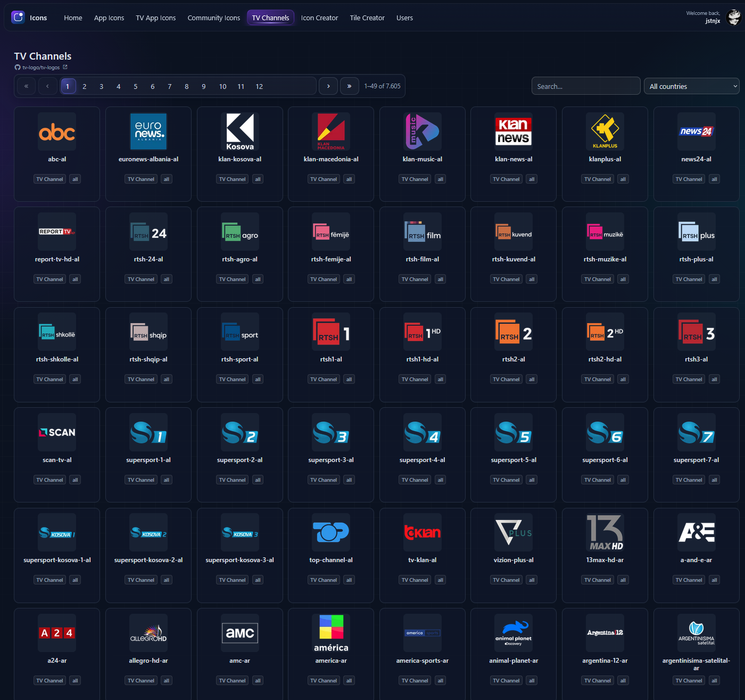Open the klan-kosova-al logo

point(240,131)
